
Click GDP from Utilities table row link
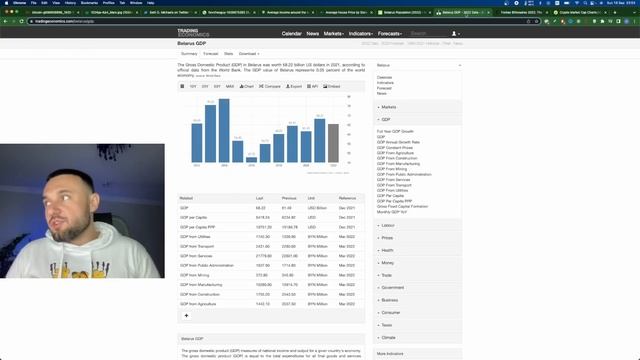(x=195, y=237)
